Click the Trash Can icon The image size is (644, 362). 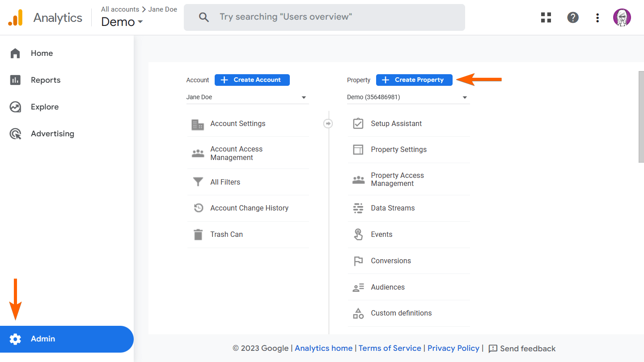[x=198, y=235]
